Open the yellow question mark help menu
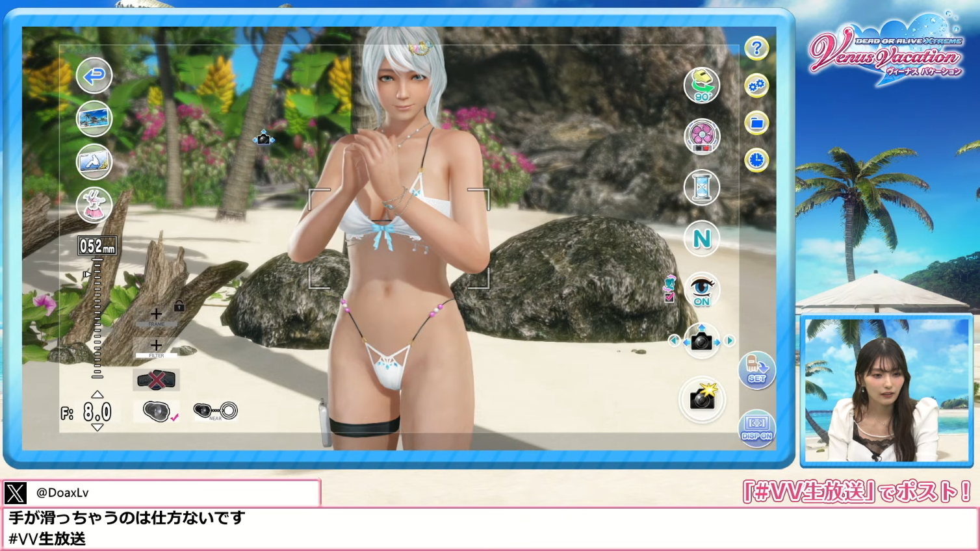This screenshot has width=980, height=551. click(756, 48)
